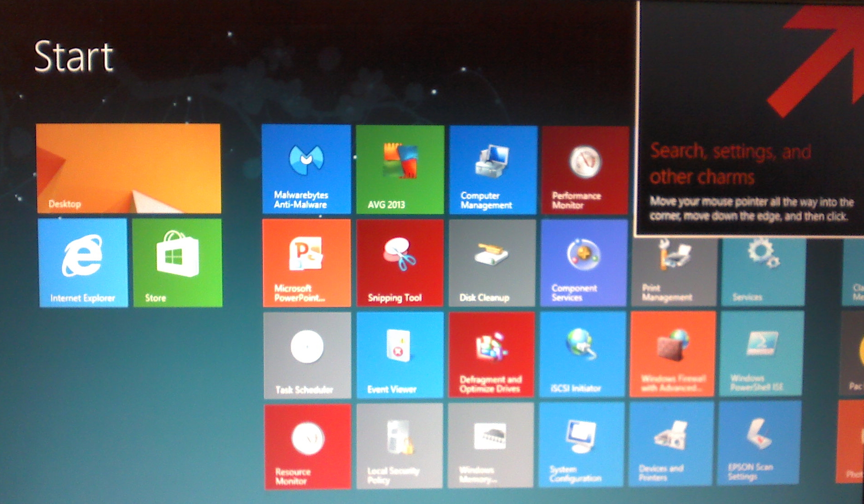Open Resource Monitor tile
864x504 pixels.
coord(308,446)
